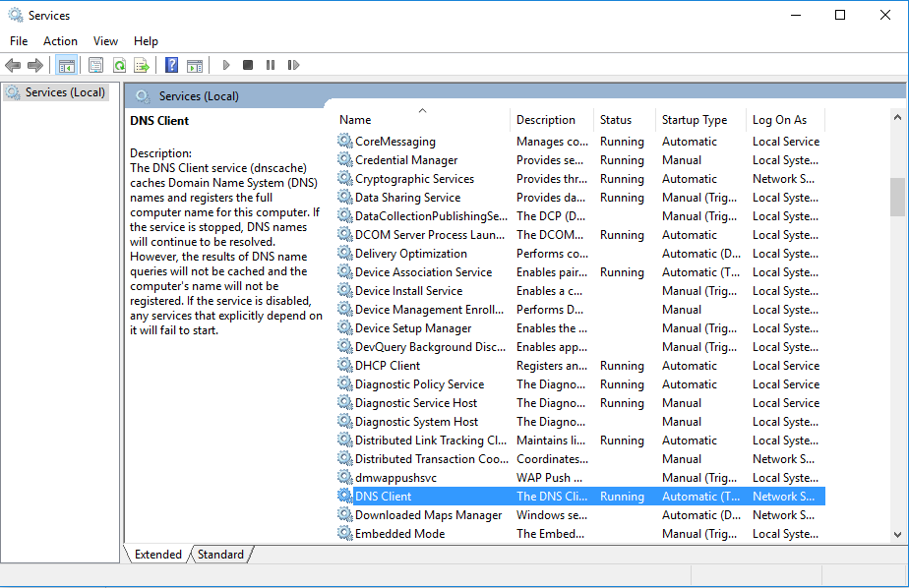Click the Stop Service square icon
Screen dimensions: 909x588
pos(248,66)
